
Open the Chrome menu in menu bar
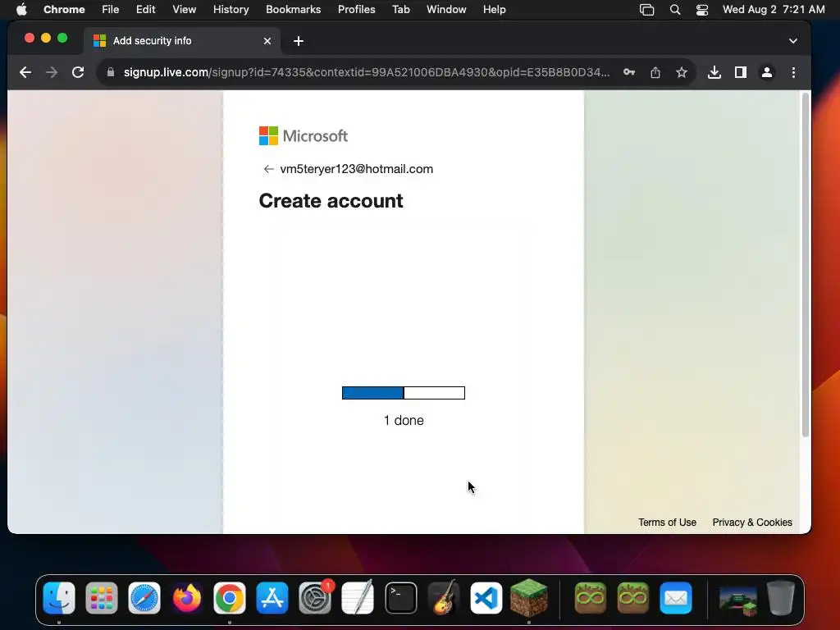click(x=64, y=10)
